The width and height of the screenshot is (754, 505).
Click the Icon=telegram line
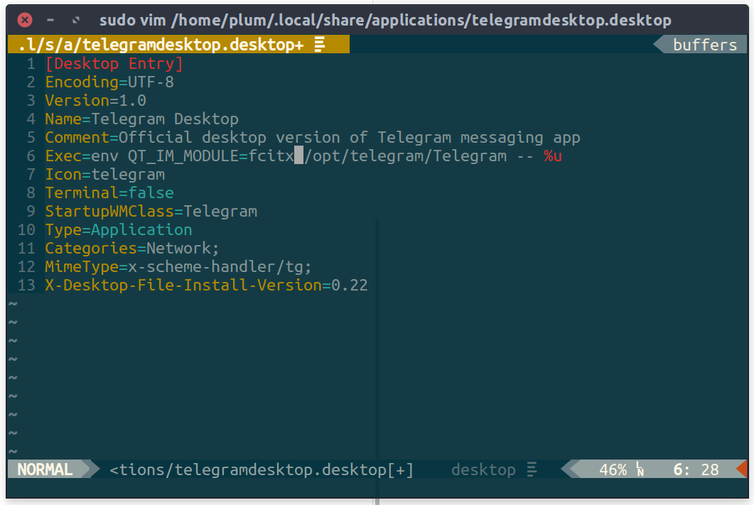(x=105, y=174)
